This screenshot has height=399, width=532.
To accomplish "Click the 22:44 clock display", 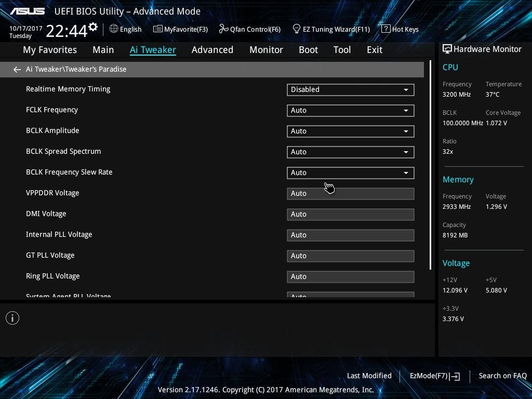I will [66, 31].
